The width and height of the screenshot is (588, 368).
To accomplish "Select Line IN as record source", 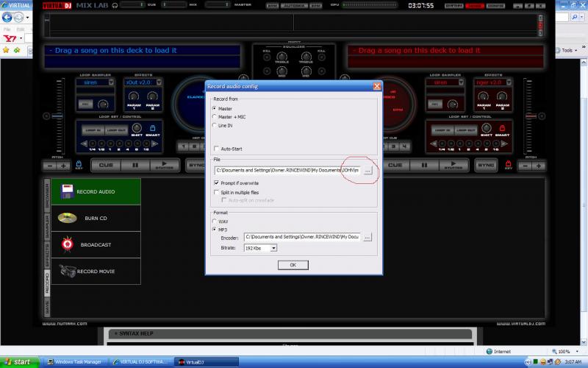I will tap(215, 125).
